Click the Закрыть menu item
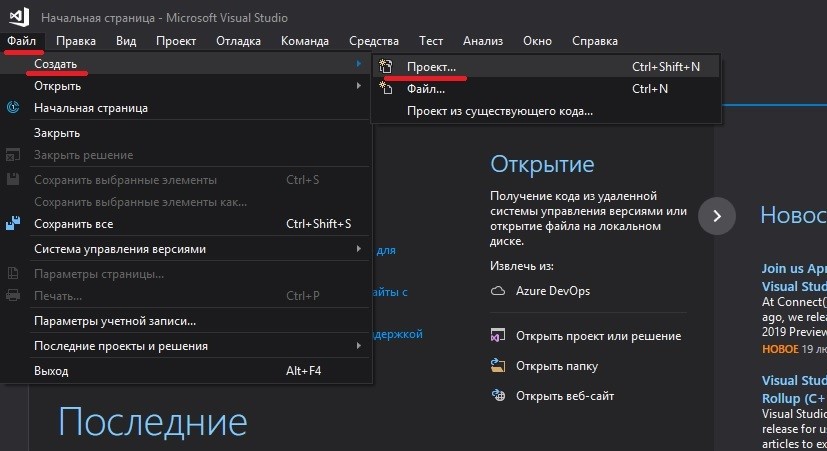 click(x=57, y=133)
